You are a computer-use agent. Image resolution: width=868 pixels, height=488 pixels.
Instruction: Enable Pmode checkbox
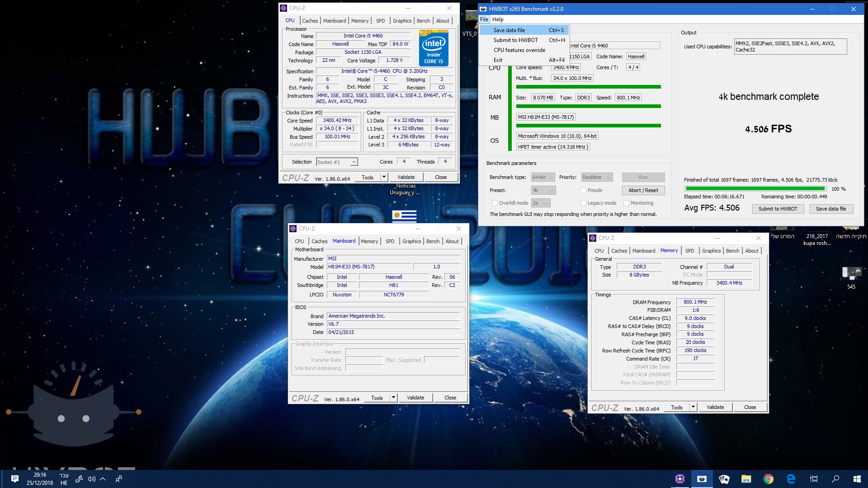click(583, 190)
